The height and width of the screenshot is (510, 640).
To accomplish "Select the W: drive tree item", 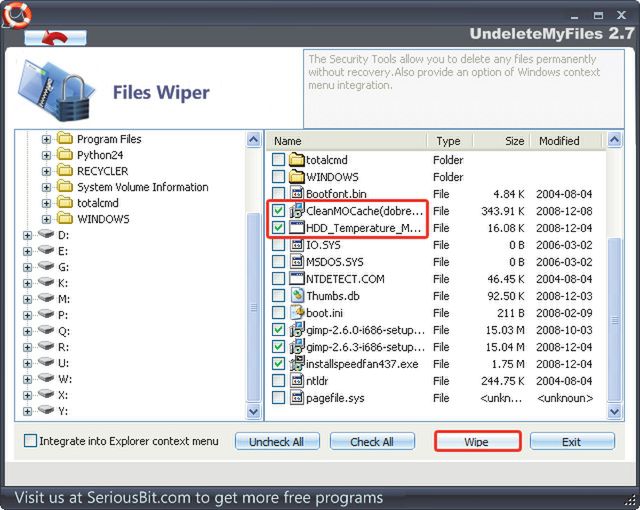I will coord(64,379).
